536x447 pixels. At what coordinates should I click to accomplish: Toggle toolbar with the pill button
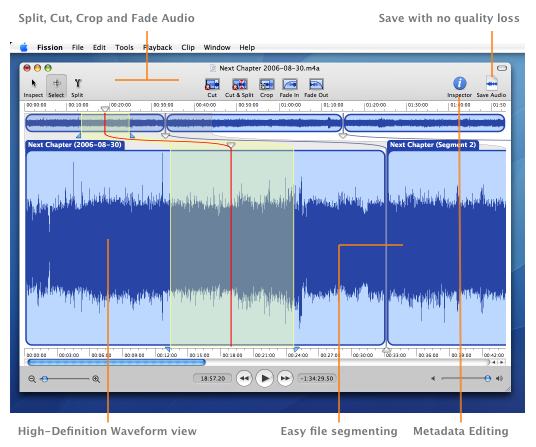[501, 68]
